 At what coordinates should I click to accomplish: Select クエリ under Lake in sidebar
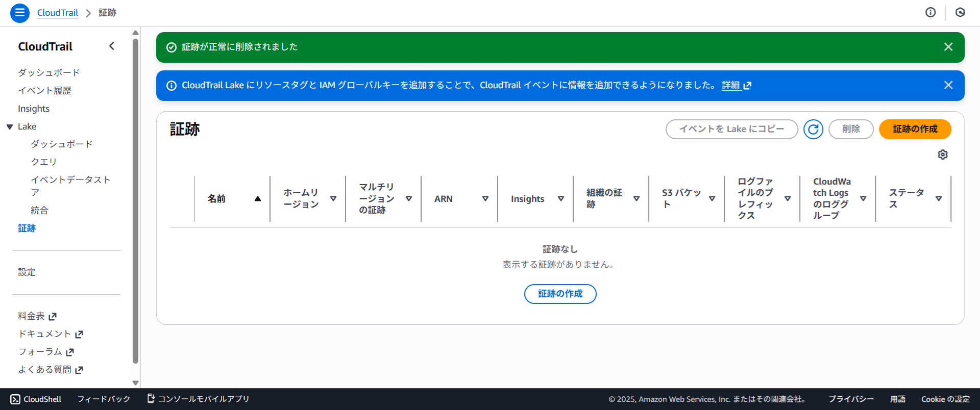[x=44, y=162]
